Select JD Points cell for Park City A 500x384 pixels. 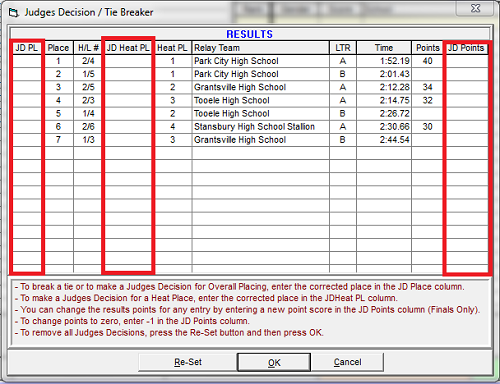pyautogui.click(x=467, y=61)
